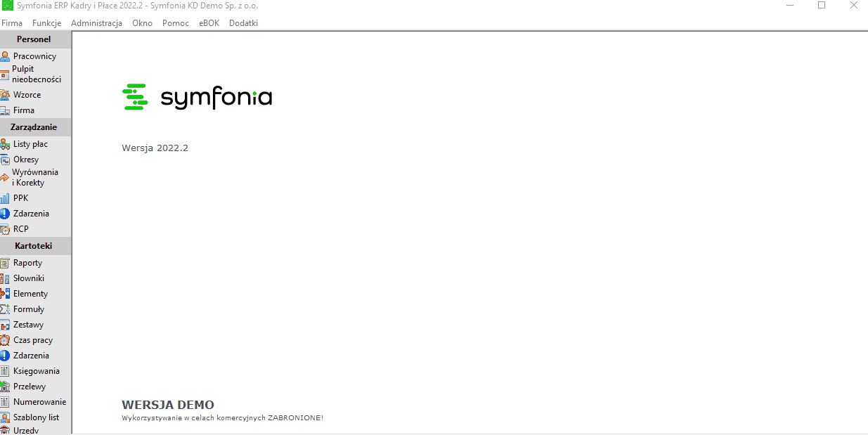This screenshot has width=868, height=435.
Task: Open the eBOK menu
Action: click(209, 23)
